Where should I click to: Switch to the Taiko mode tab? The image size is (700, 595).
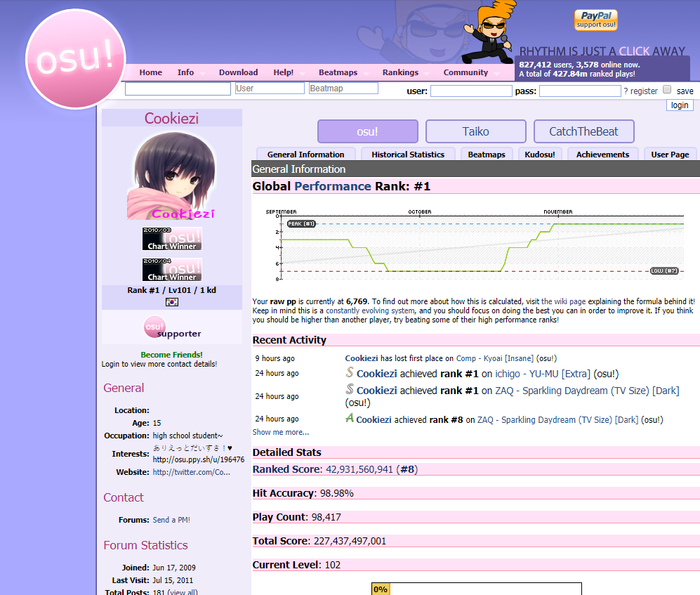475,131
